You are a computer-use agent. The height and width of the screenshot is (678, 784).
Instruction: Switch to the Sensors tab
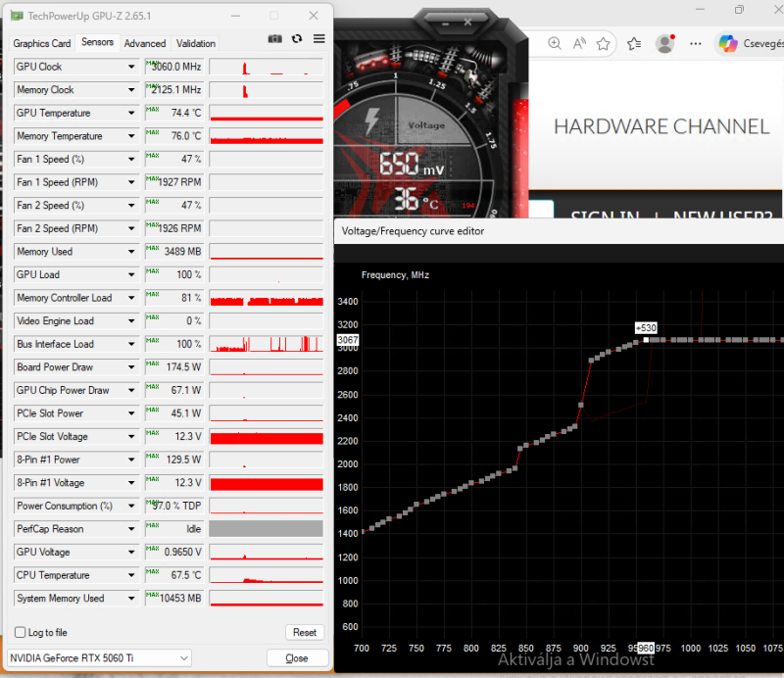pyautogui.click(x=97, y=42)
